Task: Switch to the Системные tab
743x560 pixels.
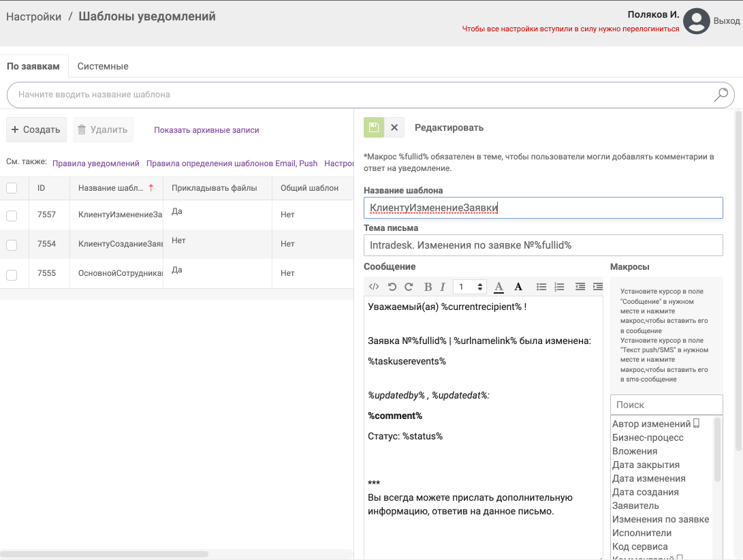Action: 103,66
